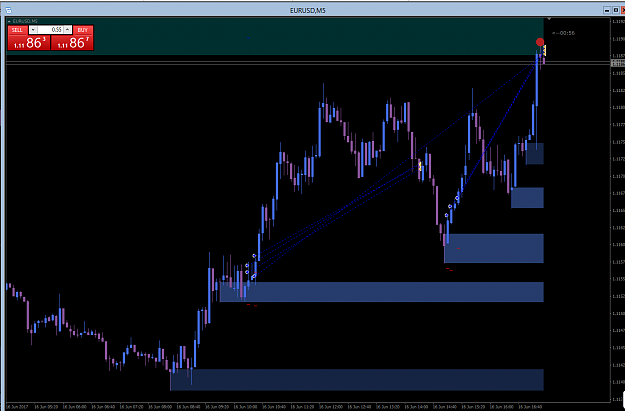
Task: Select the small blue zone starting near 16:00
Action: 527,198
